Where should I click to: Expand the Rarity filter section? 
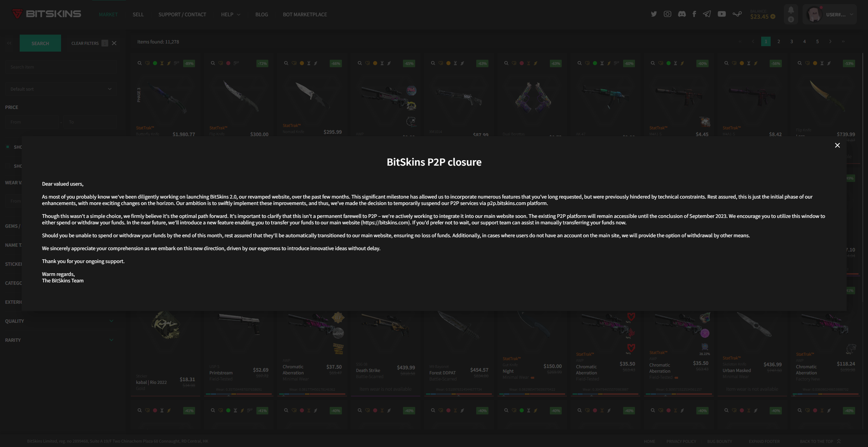59,340
